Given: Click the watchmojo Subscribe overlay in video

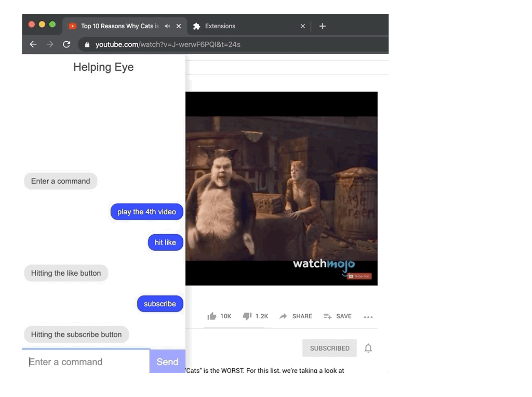Looking at the screenshot, I should [x=359, y=276].
